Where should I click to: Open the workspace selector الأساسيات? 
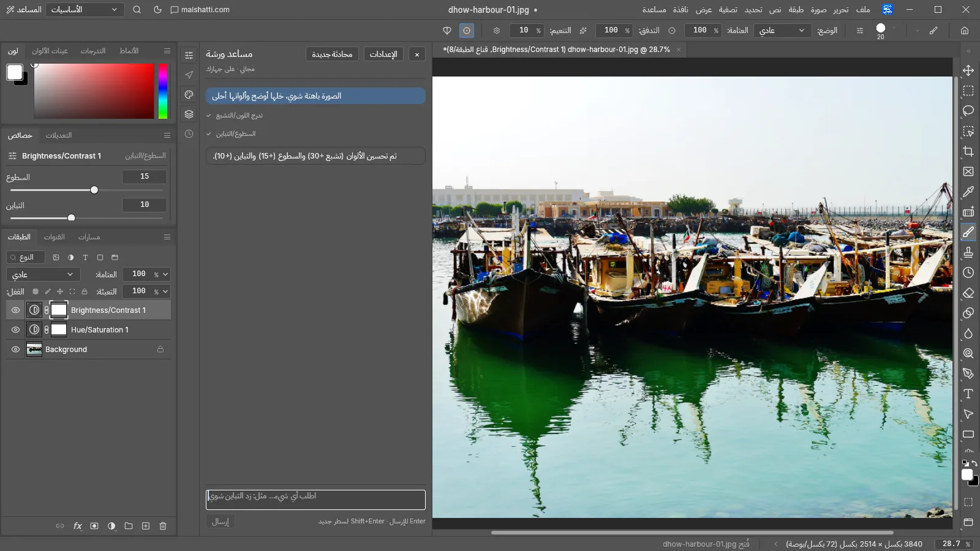tap(85, 10)
